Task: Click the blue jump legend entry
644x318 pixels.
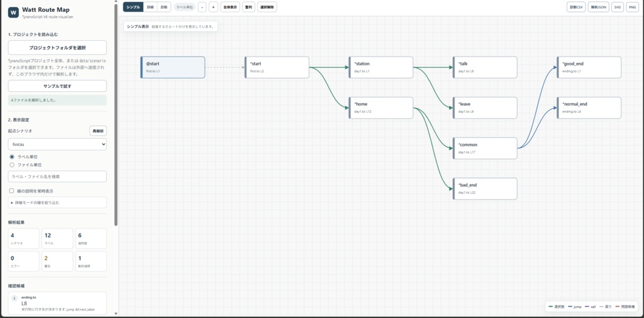Action: pos(574,307)
